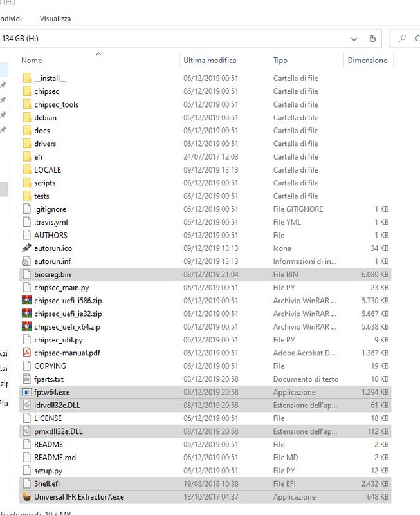Click the __install__ folder icon
The height and width of the screenshot is (515, 420).
pos(27,78)
